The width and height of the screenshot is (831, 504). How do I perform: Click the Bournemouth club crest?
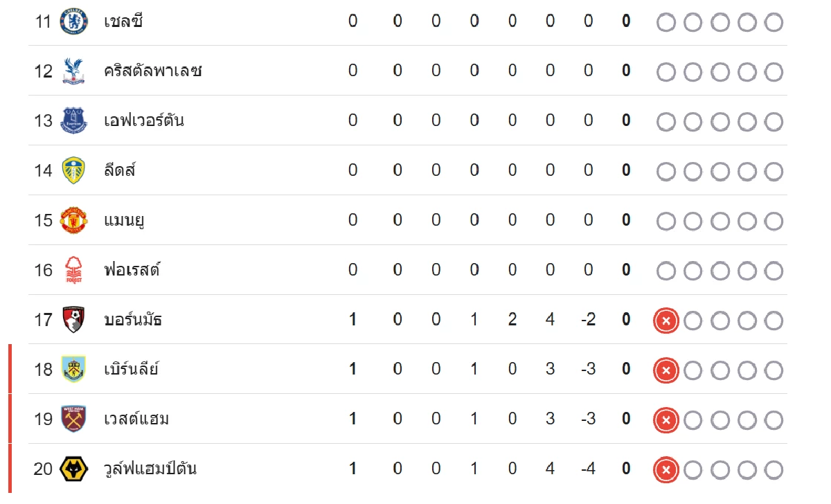click(x=73, y=320)
